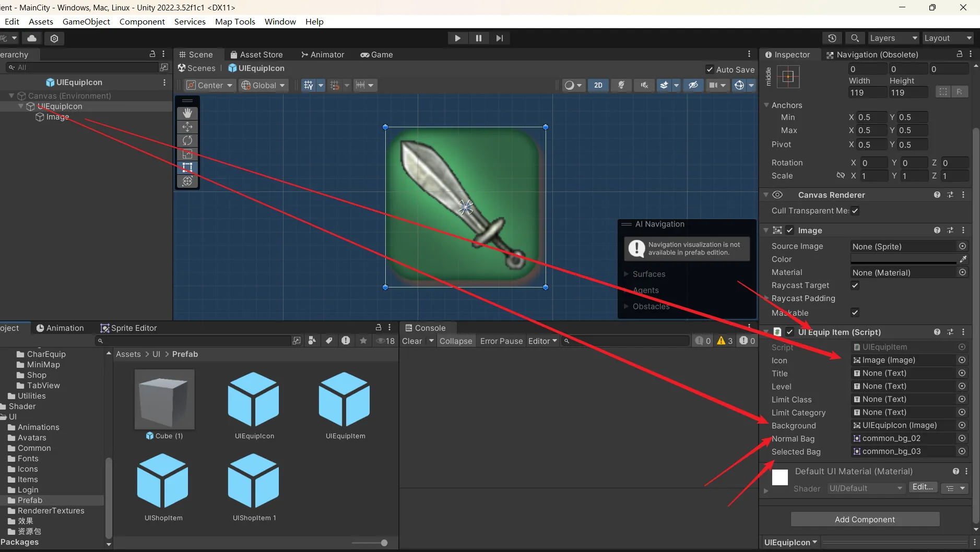This screenshot has height=552, width=980.
Task: Click the Image Color swatch field
Action: click(x=903, y=259)
